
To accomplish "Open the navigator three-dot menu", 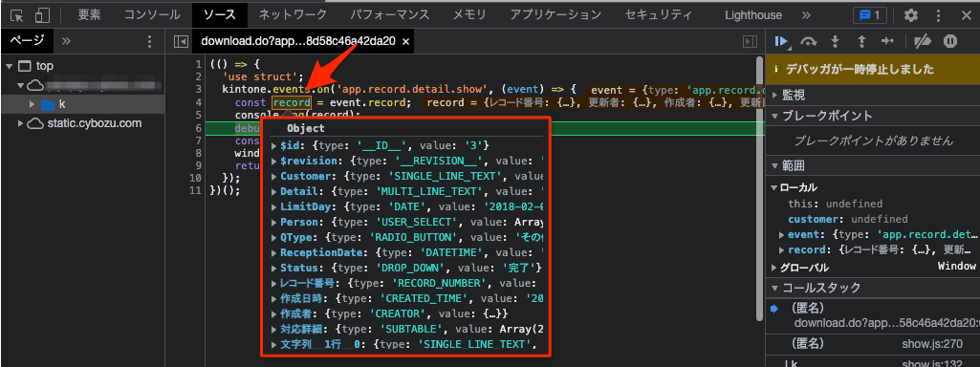I will pos(149,41).
